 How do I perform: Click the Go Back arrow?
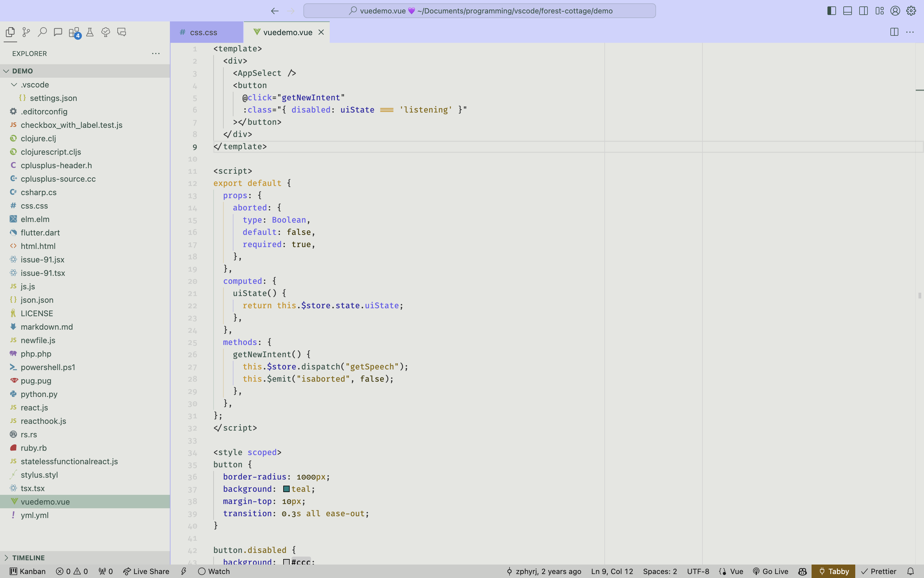(274, 11)
